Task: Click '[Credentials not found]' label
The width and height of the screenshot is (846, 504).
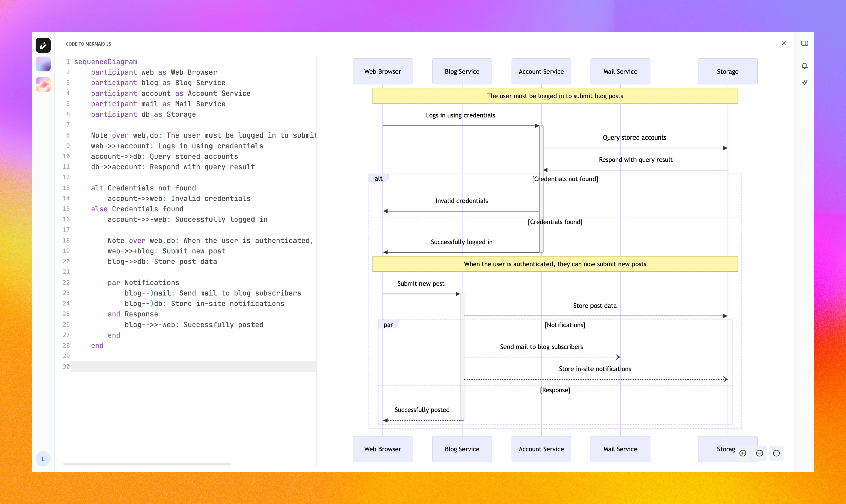Action: pos(565,179)
